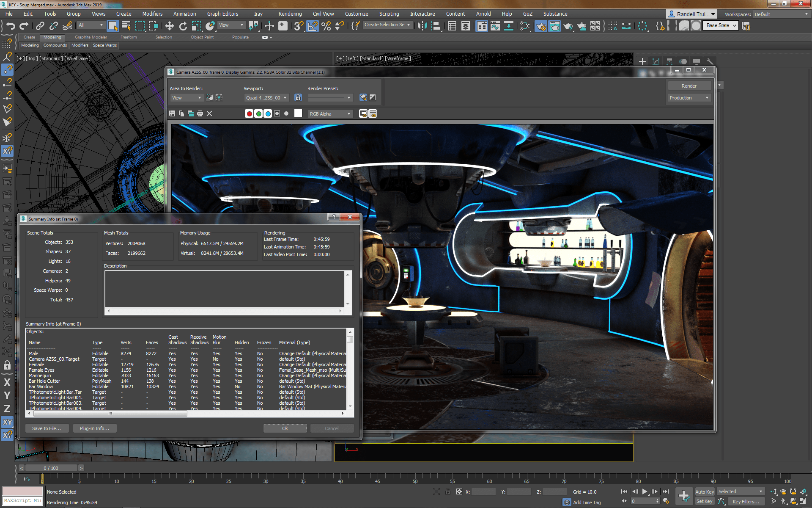Clone the rendered frame window

tap(191, 113)
